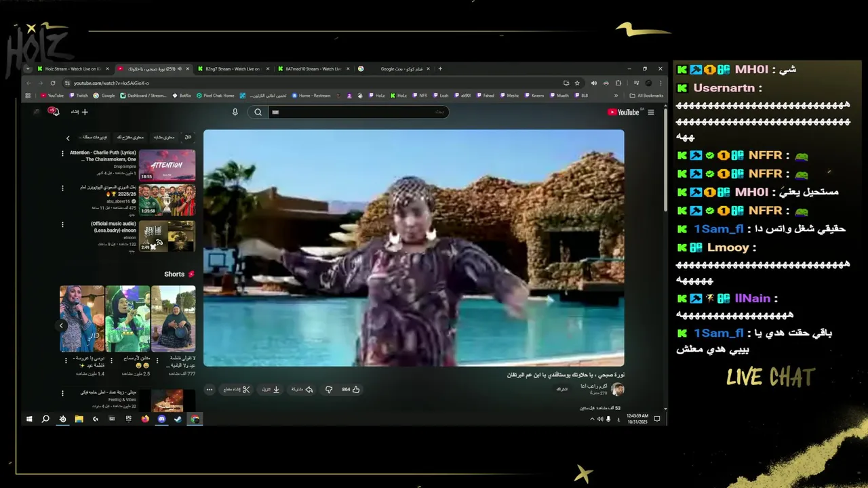Open Windows taskbar search
Image resolution: width=868 pixels, height=488 pixels.
45,419
